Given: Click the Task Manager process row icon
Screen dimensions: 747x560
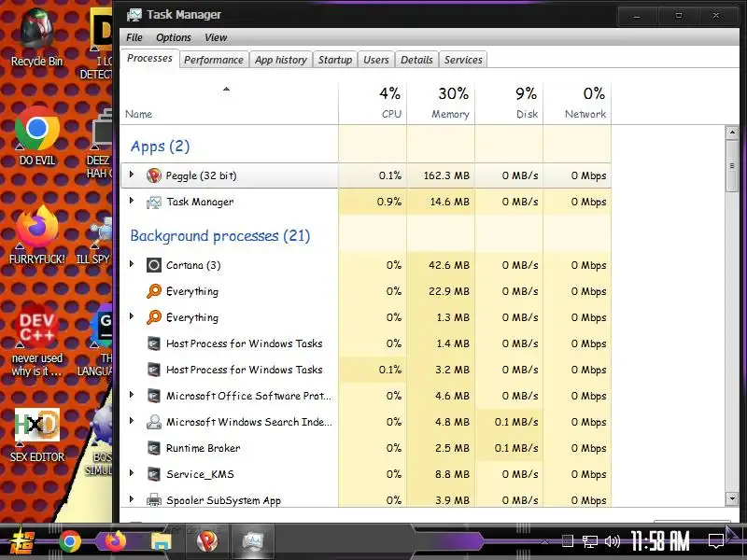Looking at the screenshot, I should [x=154, y=202].
